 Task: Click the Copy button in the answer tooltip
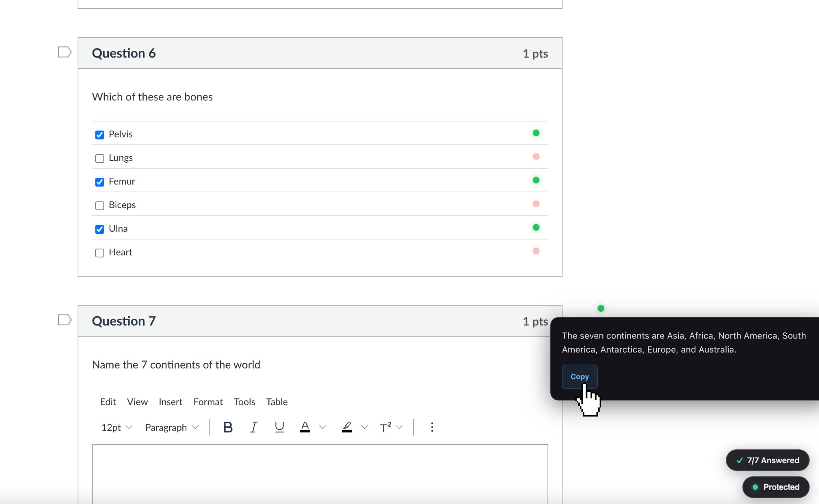[x=579, y=376]
